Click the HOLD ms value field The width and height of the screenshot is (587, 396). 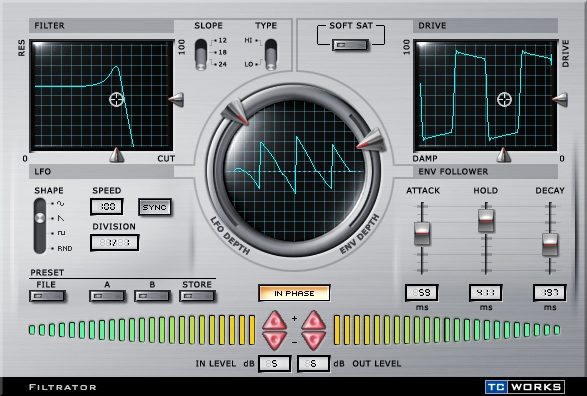click(x=486, y=292)
